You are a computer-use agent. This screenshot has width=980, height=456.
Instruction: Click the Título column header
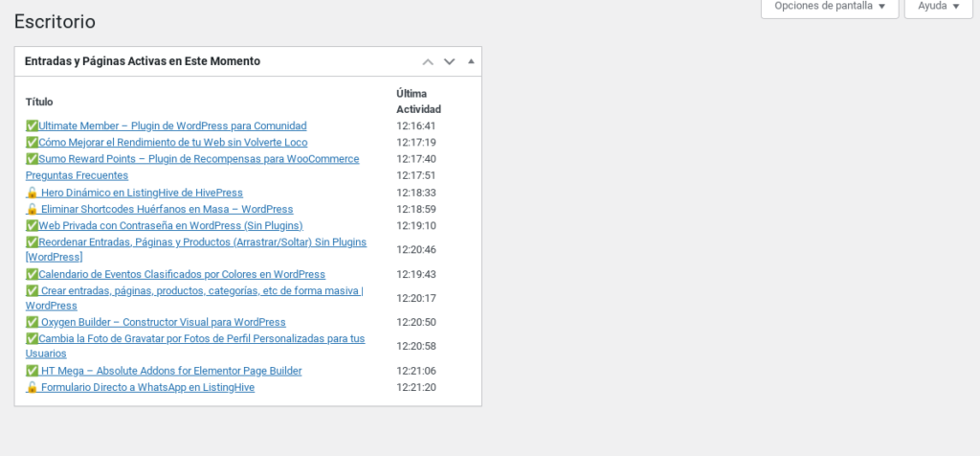point(39,102)
